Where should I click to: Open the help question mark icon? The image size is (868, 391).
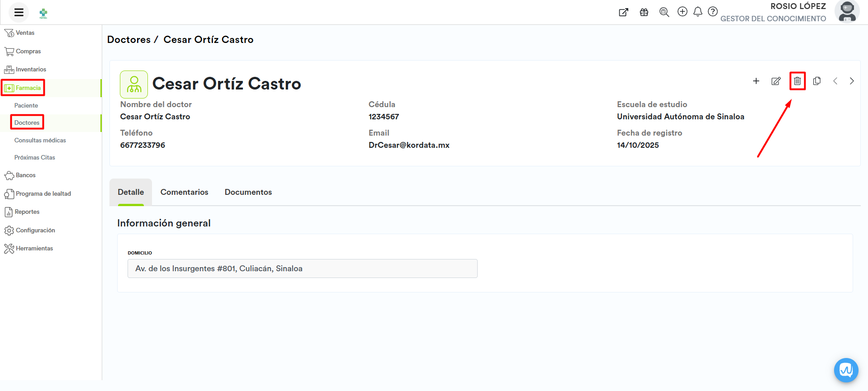tap(713, 12)
